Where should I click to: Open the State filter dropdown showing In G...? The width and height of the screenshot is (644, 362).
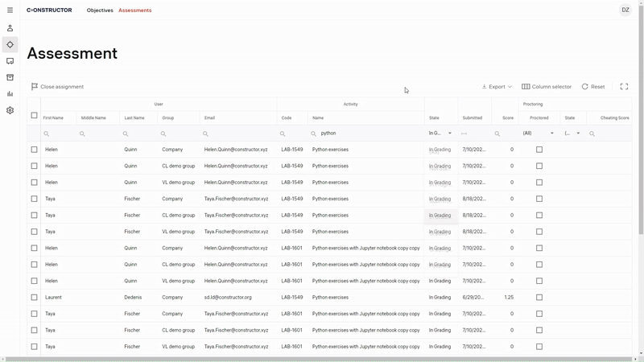(x=440, y=134)
